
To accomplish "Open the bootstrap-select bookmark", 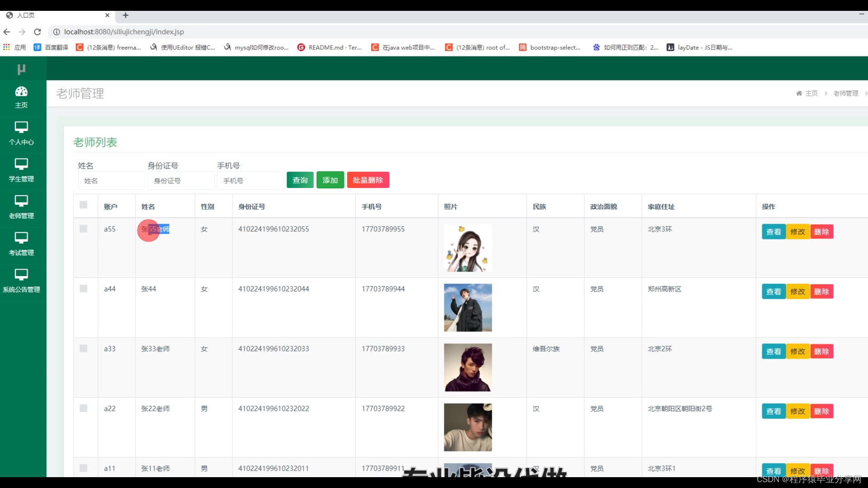I will pyautogui.click(x=550, y=47).
